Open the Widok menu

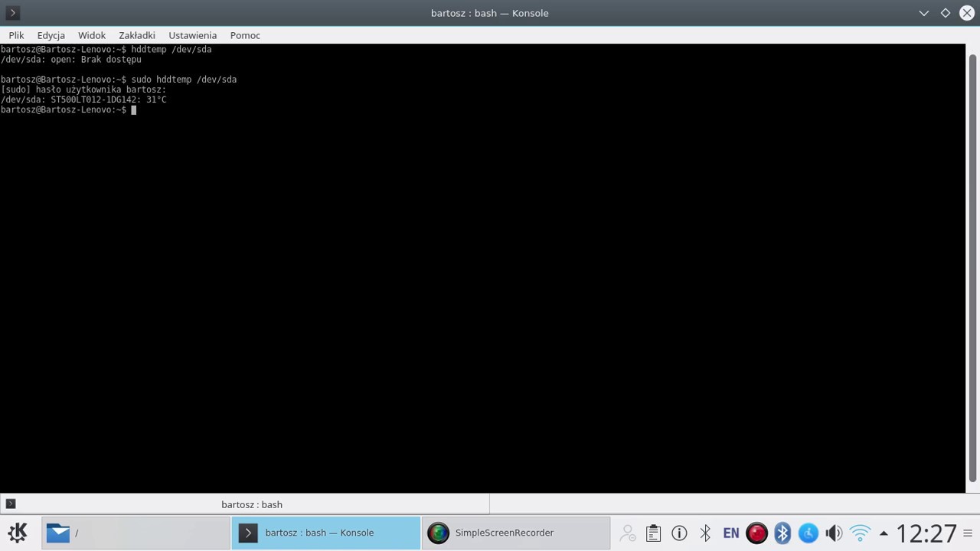[92, 35]
